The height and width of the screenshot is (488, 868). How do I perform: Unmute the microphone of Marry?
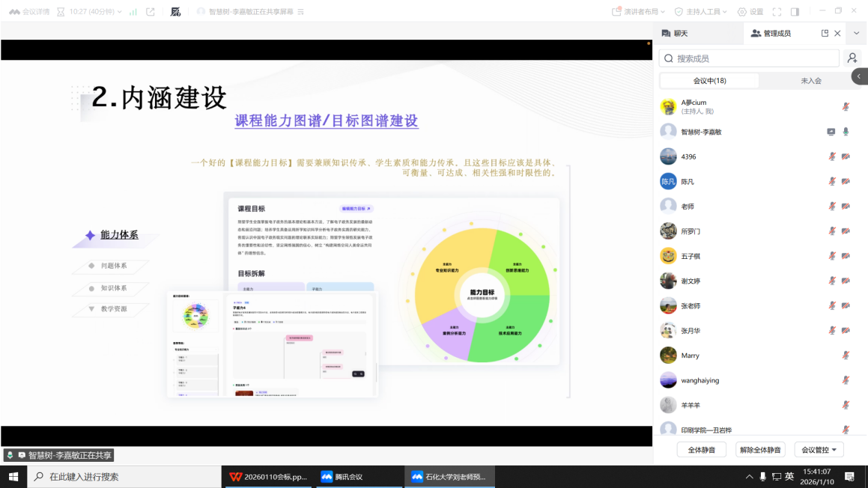[846, 356]
